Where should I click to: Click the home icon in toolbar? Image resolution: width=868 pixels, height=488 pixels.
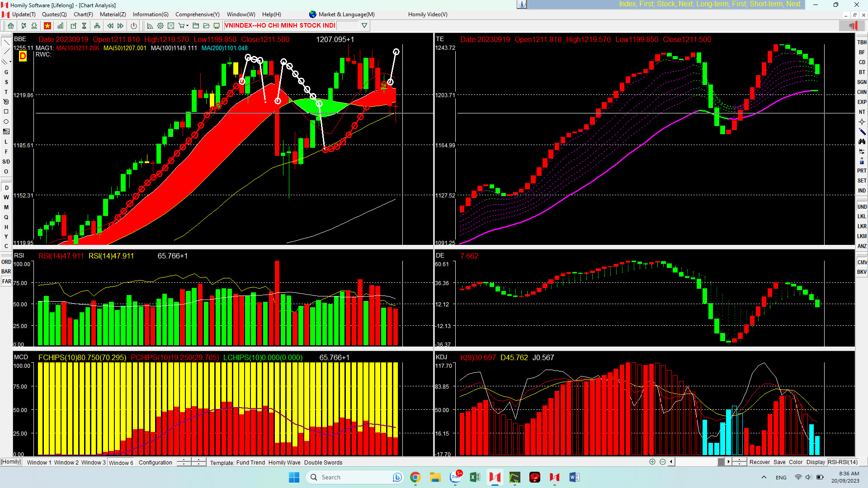[x=10, y=26]
